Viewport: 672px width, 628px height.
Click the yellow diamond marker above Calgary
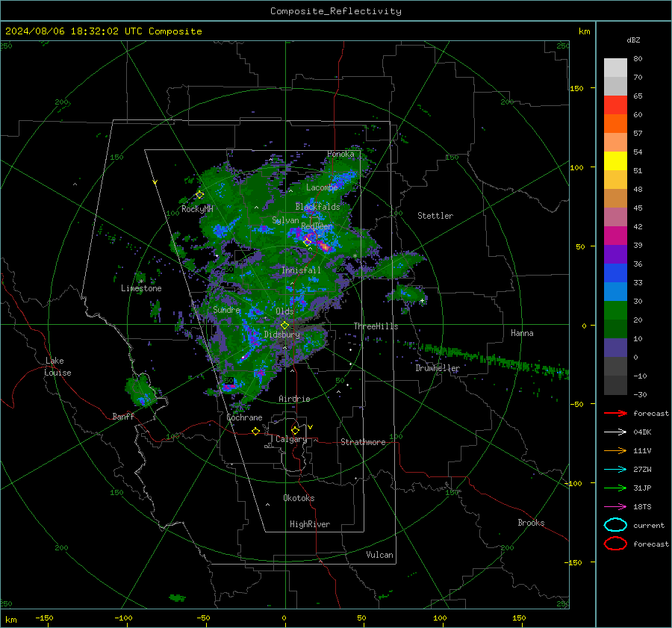295,430
